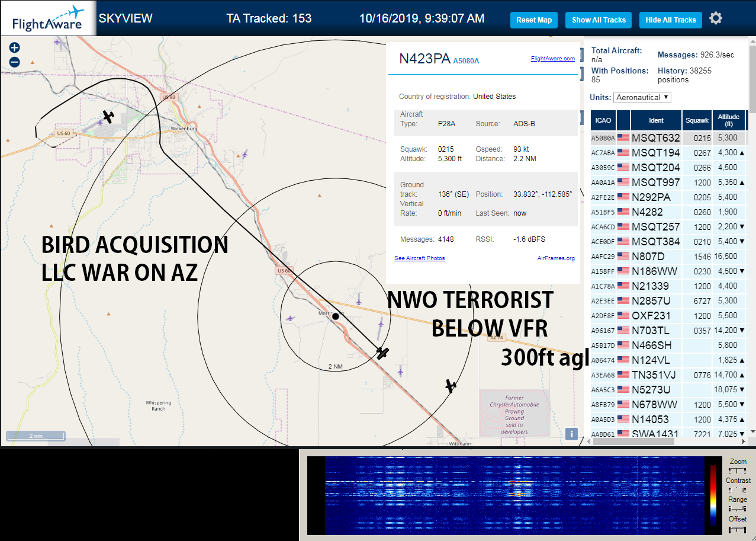Adjust the waterfall Range slider
Screen dimensions: 756x541
737,509
